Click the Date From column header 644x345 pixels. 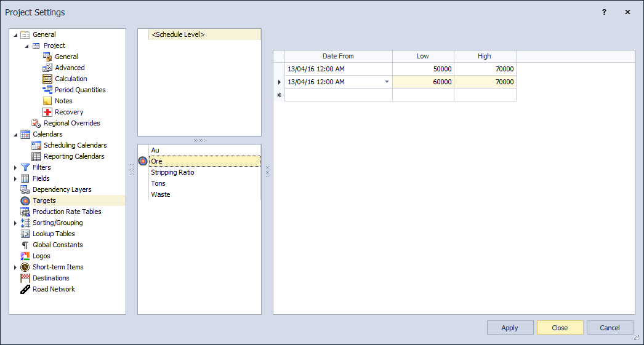(338, 56)
